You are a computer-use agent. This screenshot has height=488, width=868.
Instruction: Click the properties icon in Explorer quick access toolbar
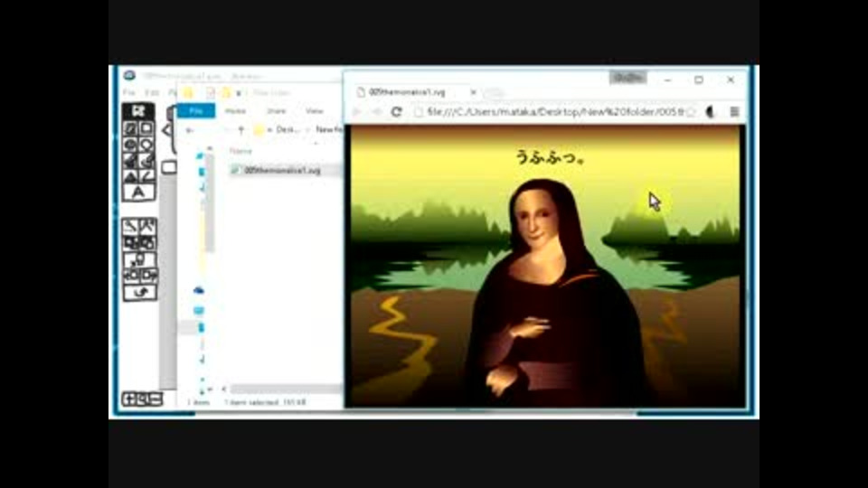(211, 92)
